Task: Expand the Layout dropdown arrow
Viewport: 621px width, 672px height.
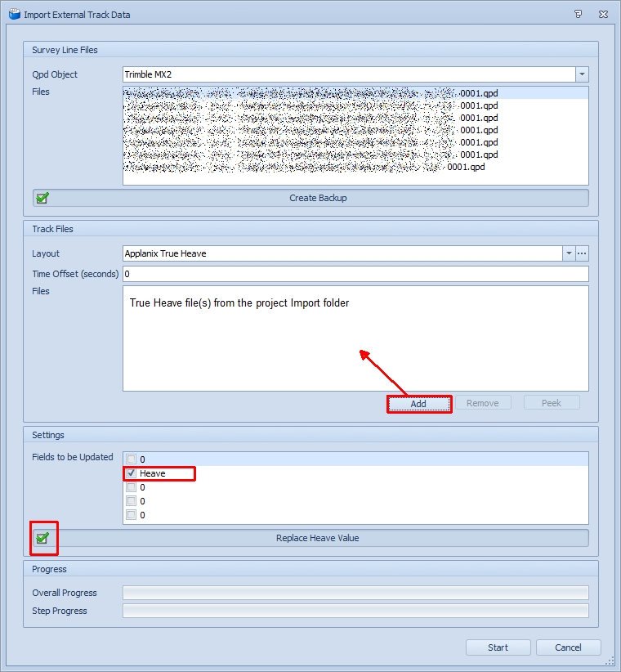Action: point(569,253)
